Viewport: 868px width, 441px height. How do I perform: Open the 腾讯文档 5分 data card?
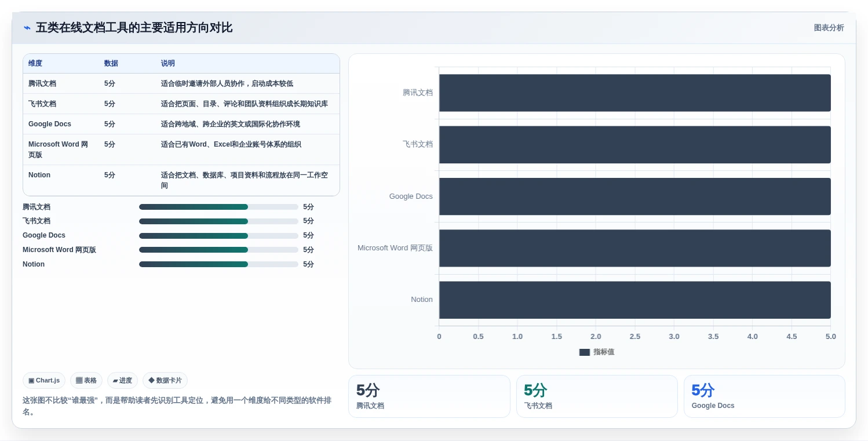click(x=429, y=396)
